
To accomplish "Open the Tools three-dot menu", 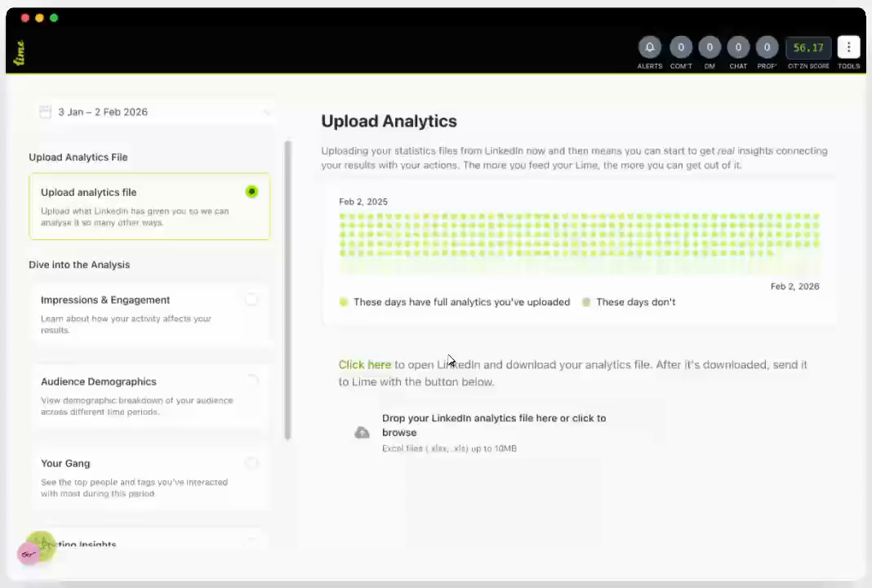I will point(848,47).
